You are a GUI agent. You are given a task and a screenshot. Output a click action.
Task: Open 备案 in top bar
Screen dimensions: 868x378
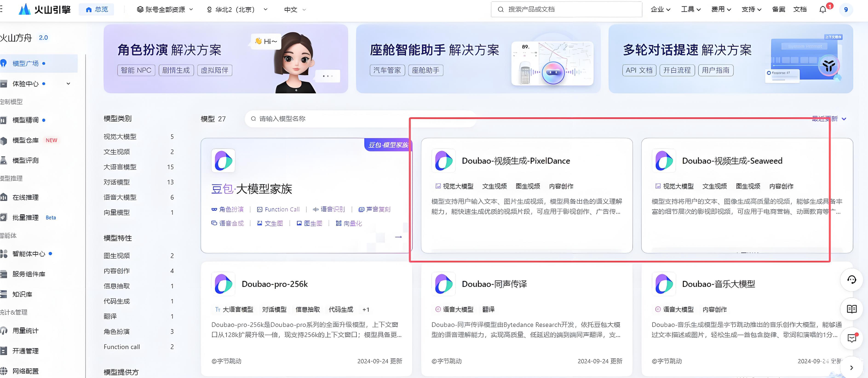(x=778, y=9)
